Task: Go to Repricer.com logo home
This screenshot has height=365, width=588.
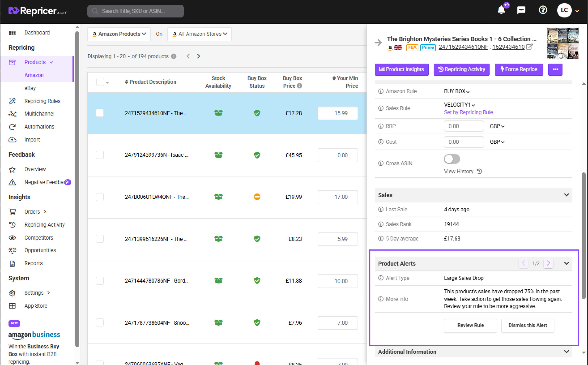Action: (38, 11)
